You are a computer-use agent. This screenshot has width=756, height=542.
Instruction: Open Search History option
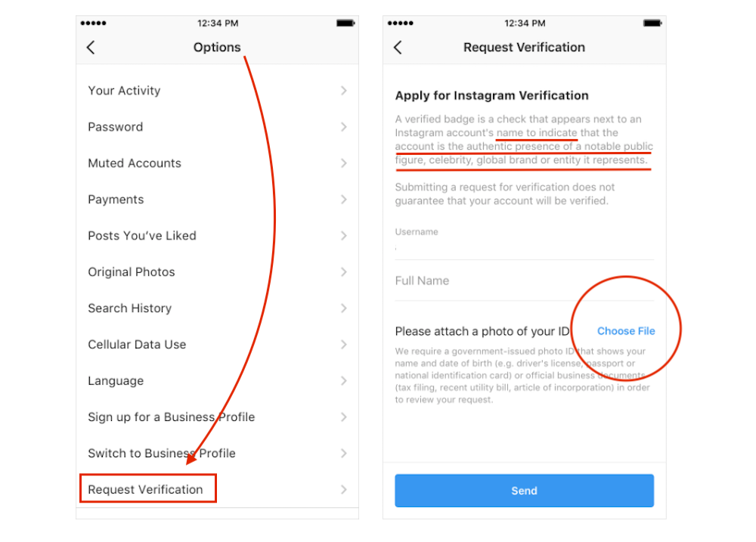129,308
